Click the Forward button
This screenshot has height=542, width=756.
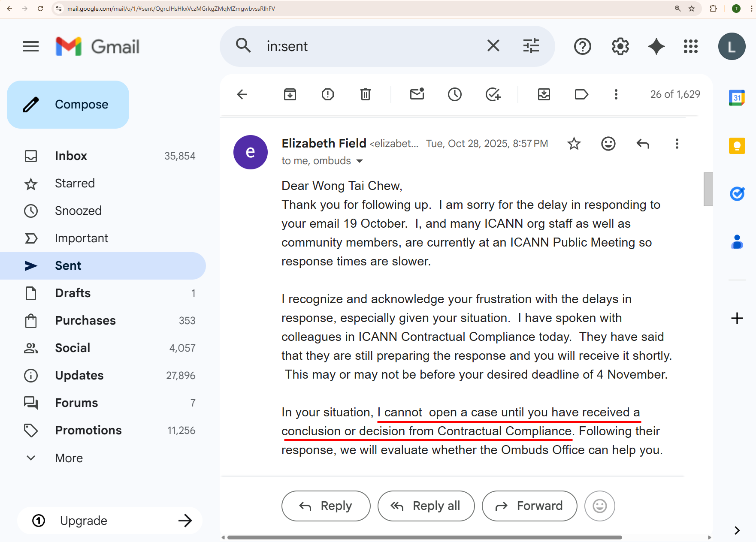point(529,506)
